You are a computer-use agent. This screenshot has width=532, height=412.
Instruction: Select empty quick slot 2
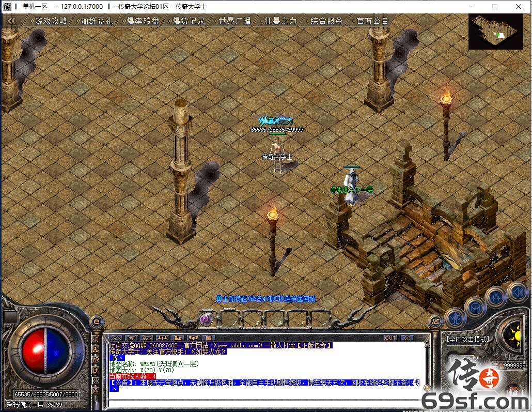[x=231, y=319]
